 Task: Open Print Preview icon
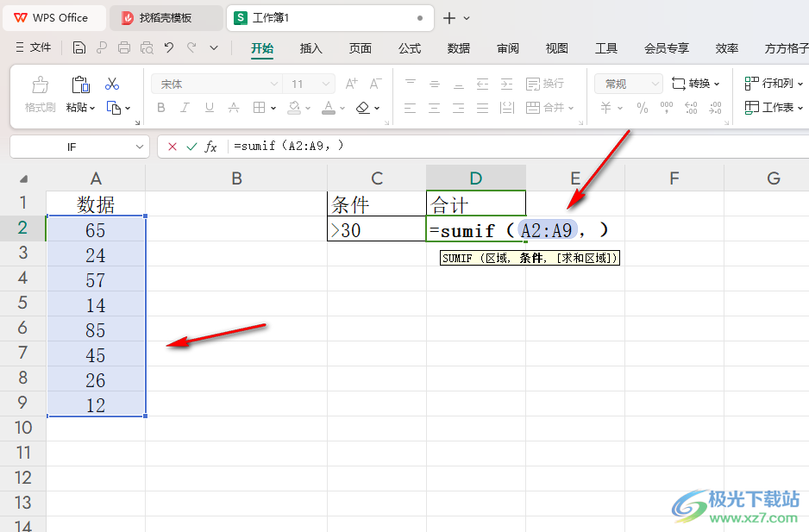147,48
